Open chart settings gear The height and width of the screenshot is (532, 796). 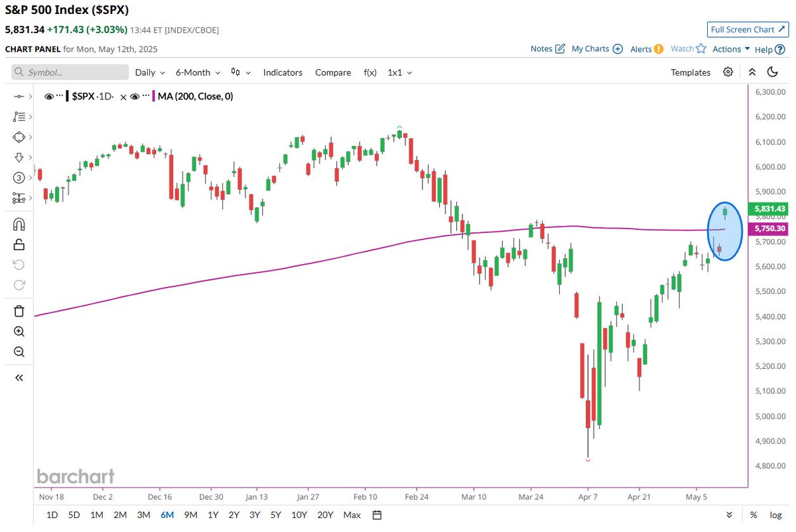pyautogui.click(x=728, y=72)
